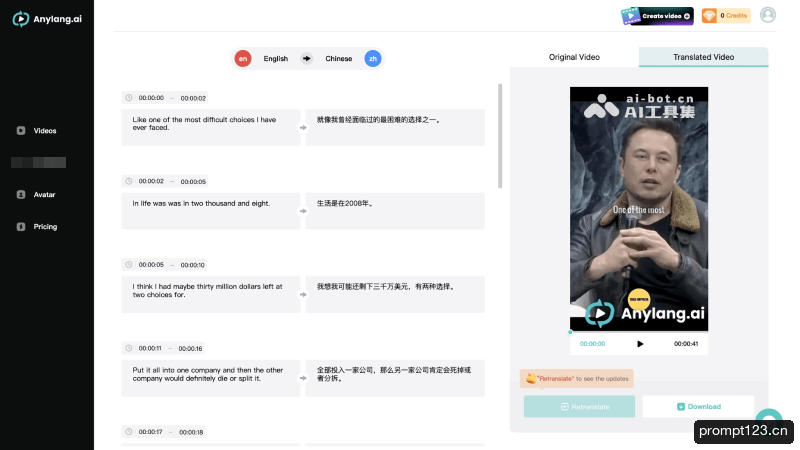Click the clock icon at 00:00:17 timestamp

(x=129, y=432)
